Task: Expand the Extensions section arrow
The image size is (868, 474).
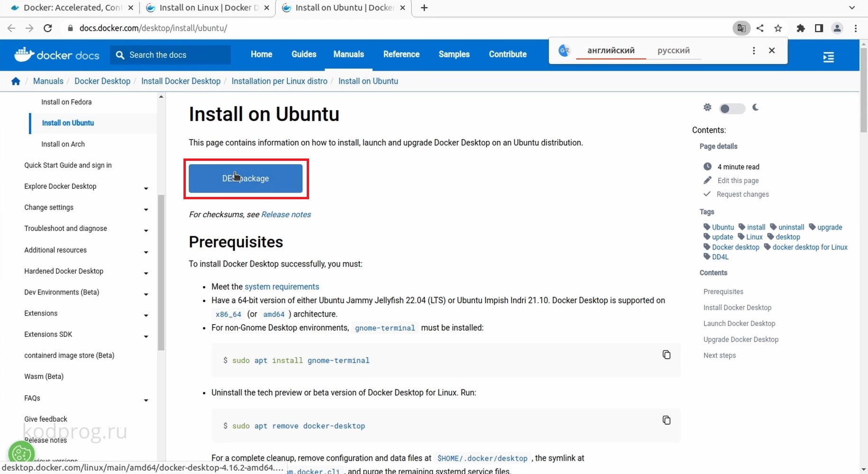Action: [146, 315]
